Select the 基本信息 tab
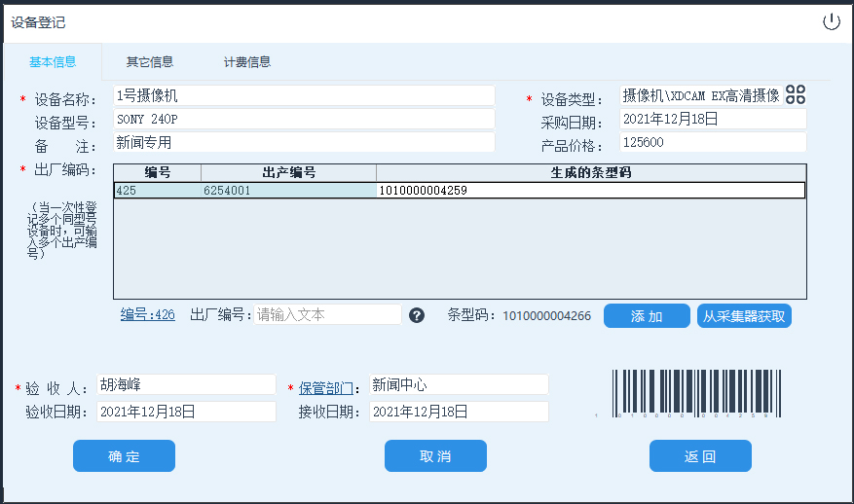 click(x=53, y=62)
